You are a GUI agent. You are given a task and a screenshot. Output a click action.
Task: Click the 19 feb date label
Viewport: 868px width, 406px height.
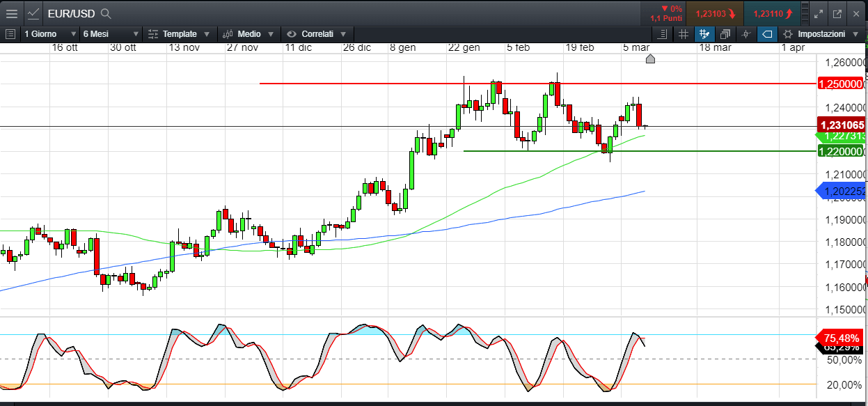[x=580, y=47]
